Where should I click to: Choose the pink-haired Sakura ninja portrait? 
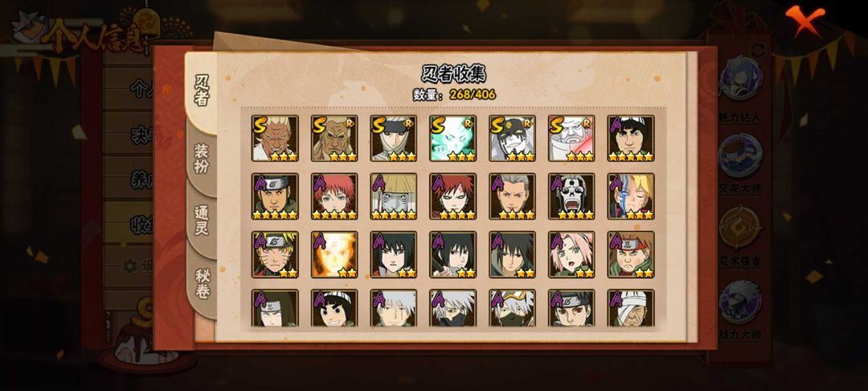point(572,255)
